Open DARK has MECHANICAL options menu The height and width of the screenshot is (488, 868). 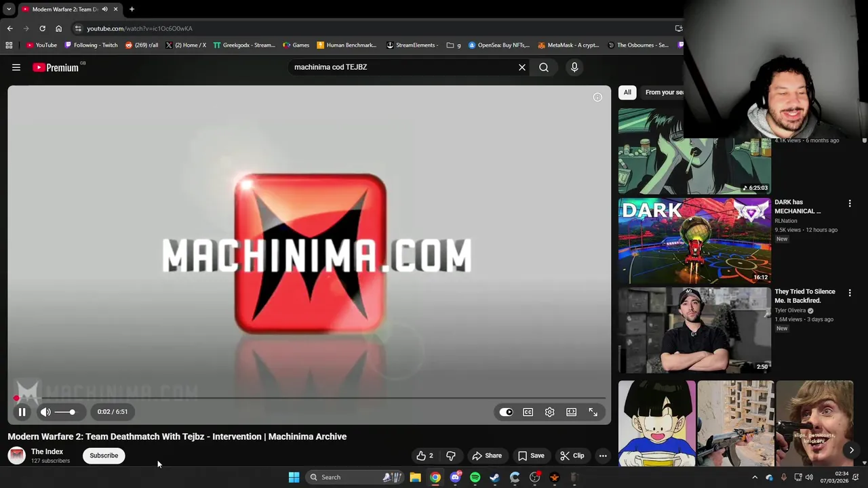point(850,203)
